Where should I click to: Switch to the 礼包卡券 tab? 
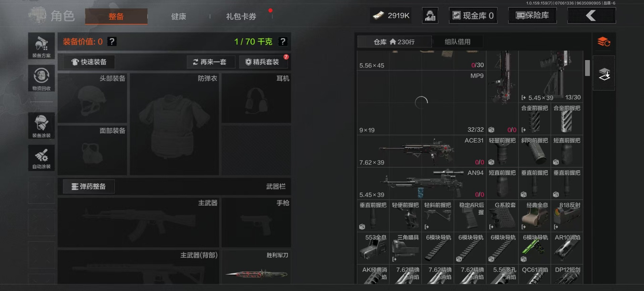click(241, 16)
